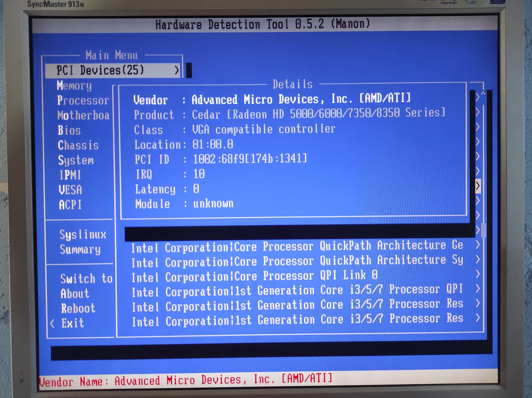Select the Chassis menu item
532x398 pixels.
78,145
